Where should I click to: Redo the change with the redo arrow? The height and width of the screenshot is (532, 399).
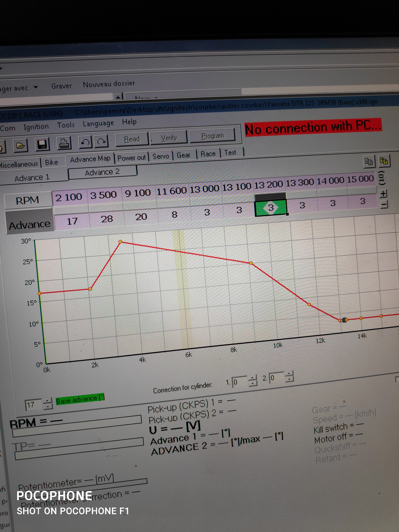101,141
